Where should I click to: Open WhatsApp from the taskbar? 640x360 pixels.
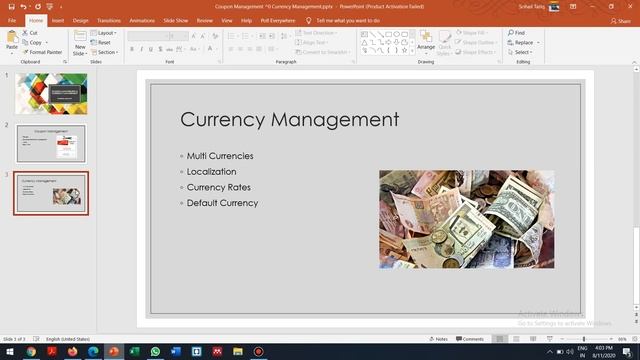pos(155,351)
